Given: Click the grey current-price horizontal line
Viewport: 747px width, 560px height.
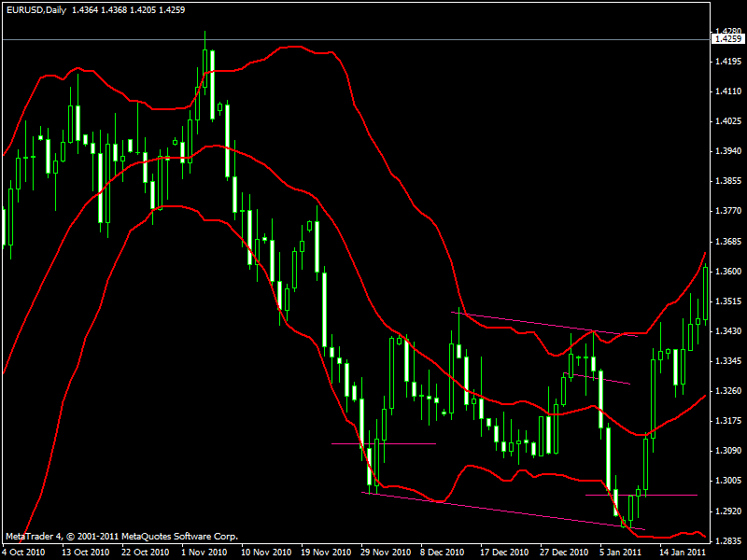Looking at the screenshot, I should point(356,39).
